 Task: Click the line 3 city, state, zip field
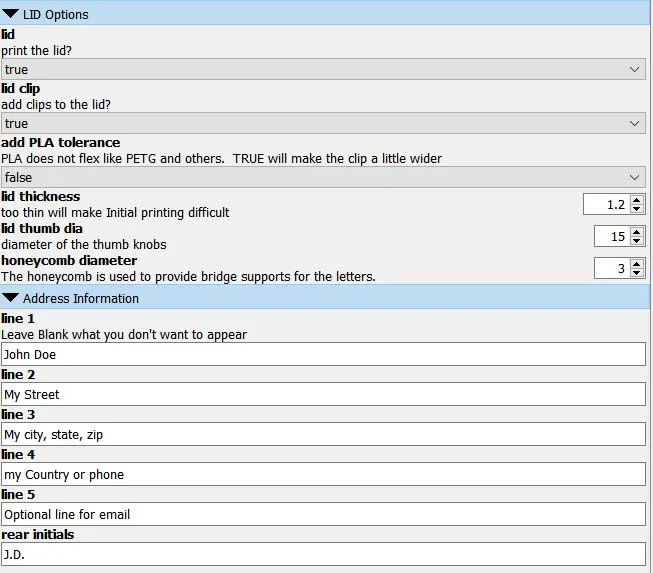pyautogui.click(x=323, y=435)
